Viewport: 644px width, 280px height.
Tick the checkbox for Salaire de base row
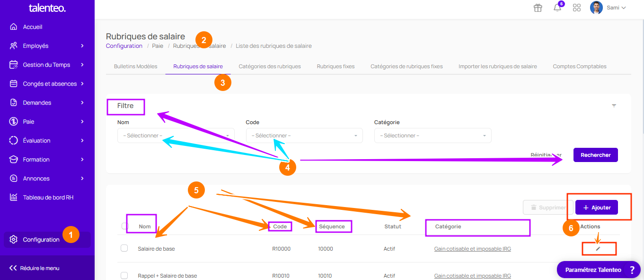coord(124,248)
